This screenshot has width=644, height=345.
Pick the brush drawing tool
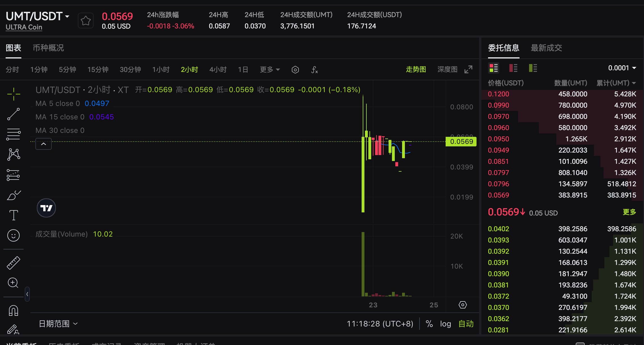tap(13, 195)
